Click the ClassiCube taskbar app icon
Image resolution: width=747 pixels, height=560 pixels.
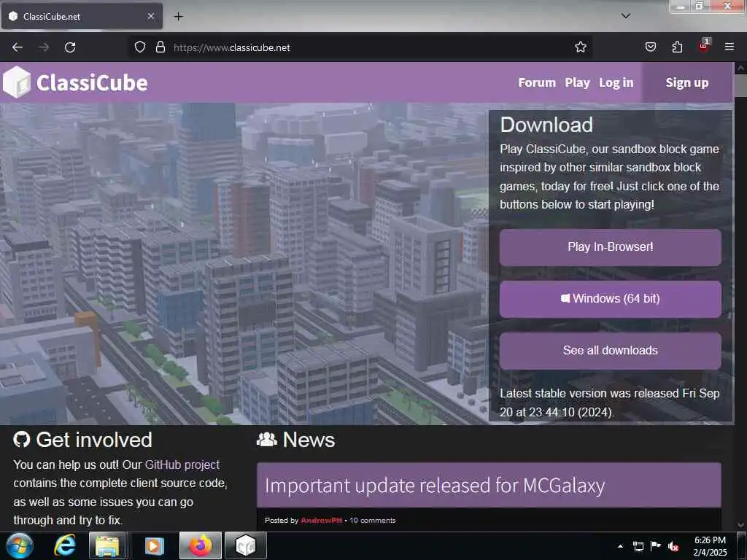pos(246,545)
